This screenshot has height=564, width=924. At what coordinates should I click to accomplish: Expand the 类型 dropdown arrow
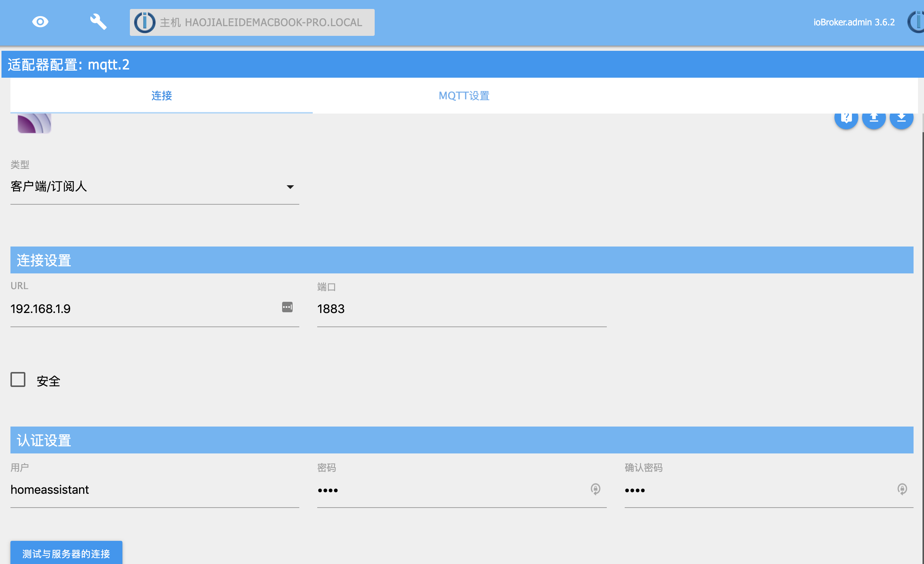coord(290,187)
